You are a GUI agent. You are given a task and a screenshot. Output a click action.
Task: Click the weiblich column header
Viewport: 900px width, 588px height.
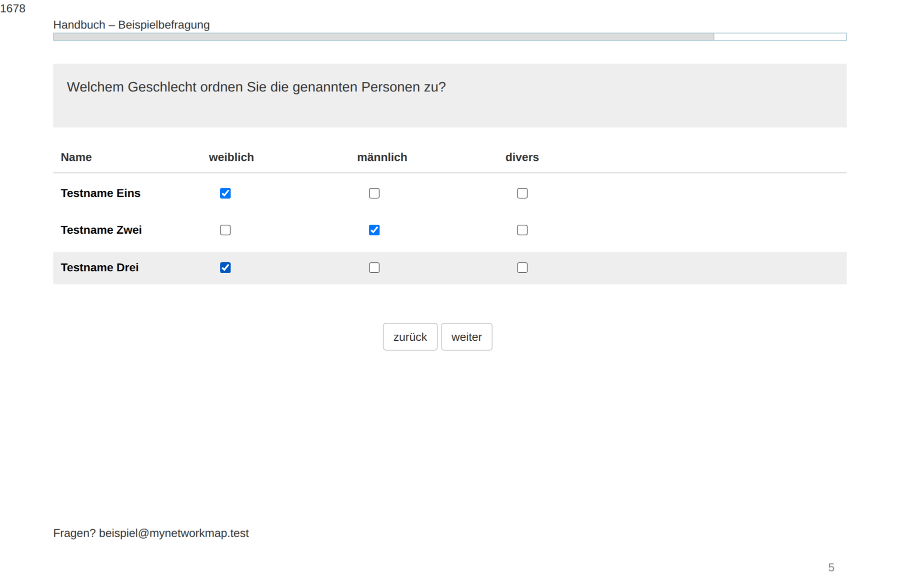231,157
